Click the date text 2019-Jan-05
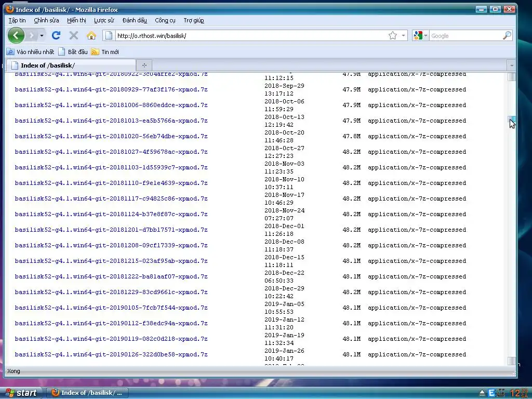The width and height of the screenshot is (532, 399). coord(284,304)
